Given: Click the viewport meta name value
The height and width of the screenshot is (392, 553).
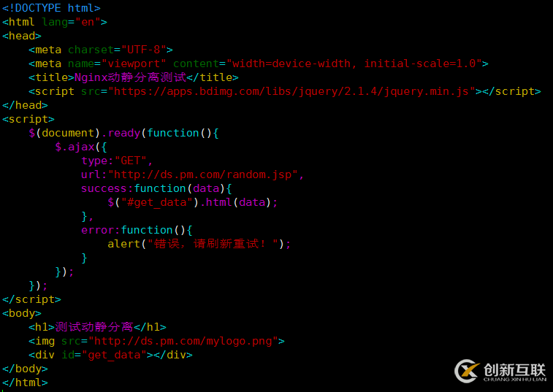Looking at the screenshot, I should tap(134, 64).
